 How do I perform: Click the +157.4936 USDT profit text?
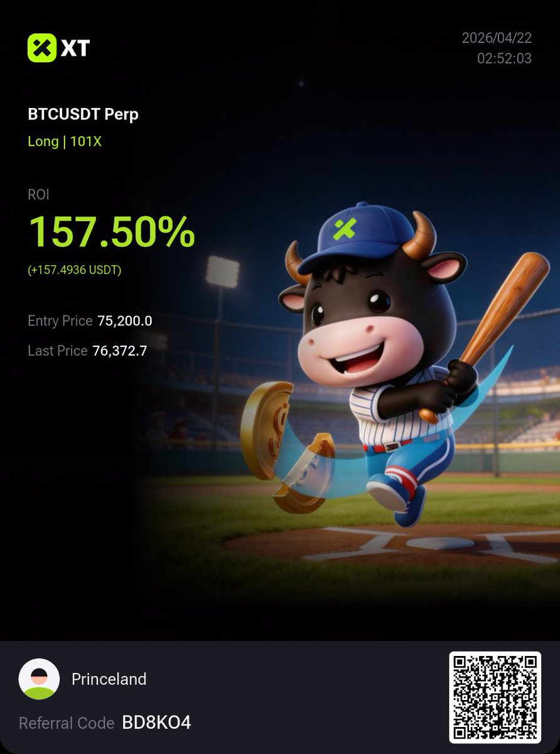click(x=75, y=270)
